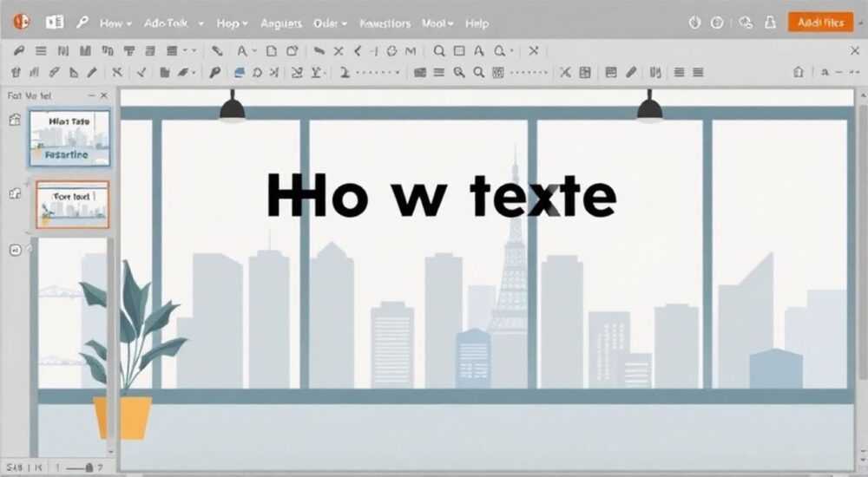
Task: Click the align-top icon in first toolbar row
Action: coord(129,51)
